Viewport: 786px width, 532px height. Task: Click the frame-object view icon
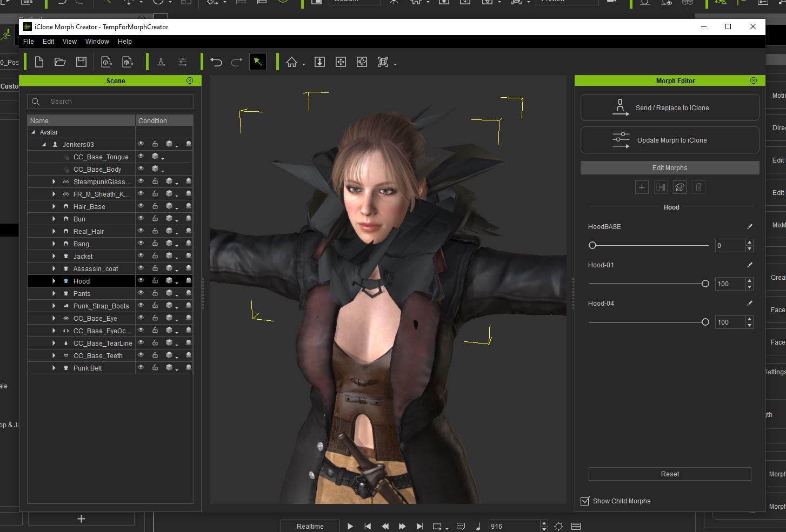point(383,62)
